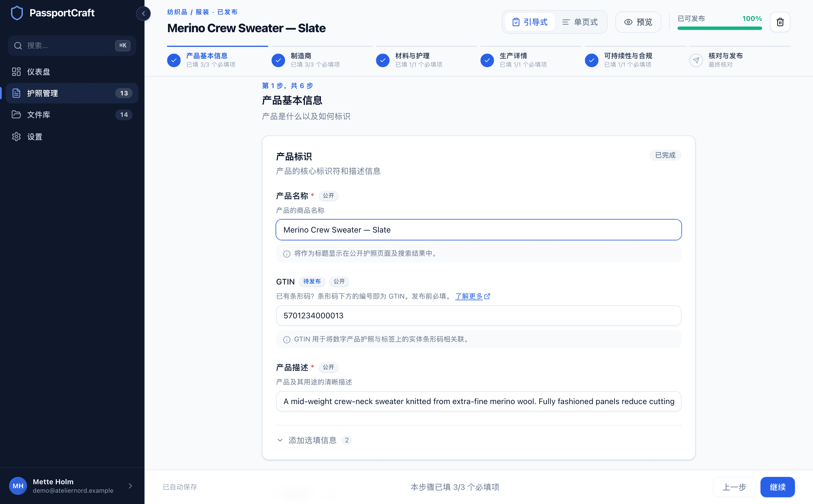This screenshot has width=813, height=504.
Task: Open 护照管理 in the sidebar
Action: [x=72, y=93]
